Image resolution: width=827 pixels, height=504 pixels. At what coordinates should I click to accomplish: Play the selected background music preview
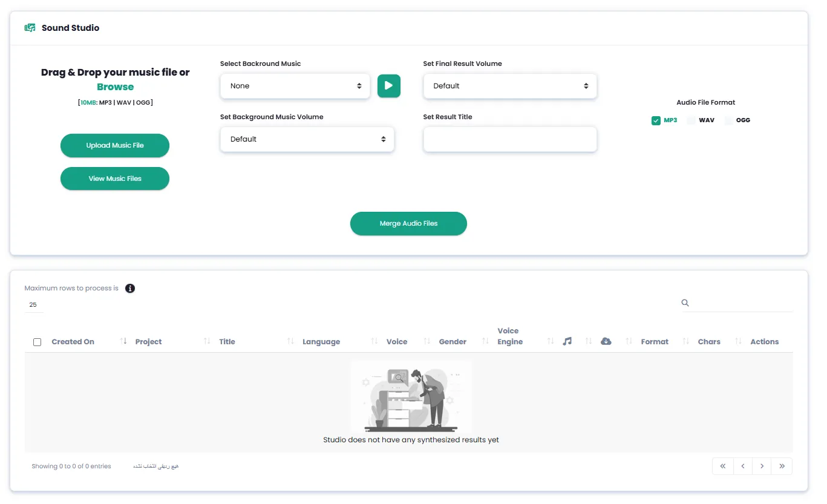[389, 86]
